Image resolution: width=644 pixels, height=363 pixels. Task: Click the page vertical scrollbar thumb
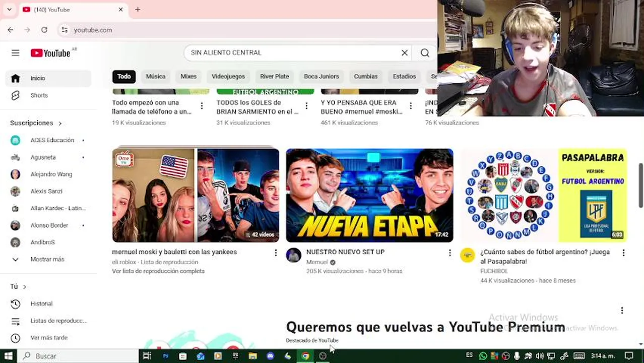point(640,185)
